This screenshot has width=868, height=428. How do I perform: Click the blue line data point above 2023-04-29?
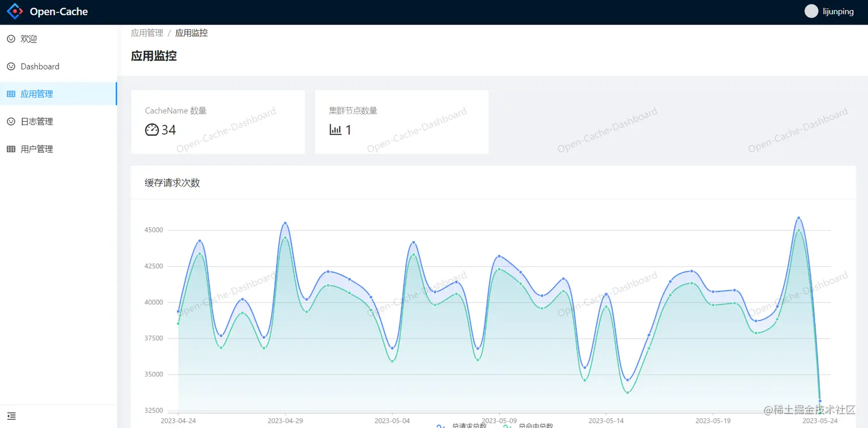tap(285, 223)
